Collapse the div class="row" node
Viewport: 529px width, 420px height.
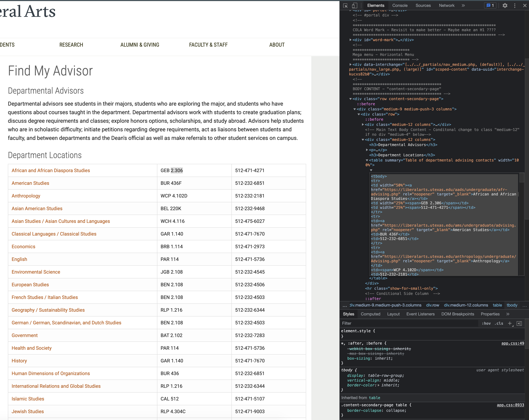[359, 114]
